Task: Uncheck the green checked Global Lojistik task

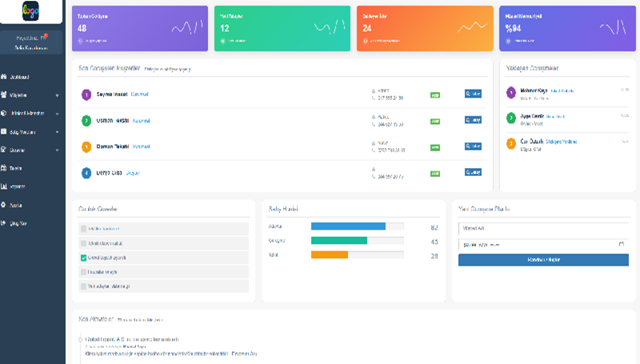Action: [x=84, y=258]
